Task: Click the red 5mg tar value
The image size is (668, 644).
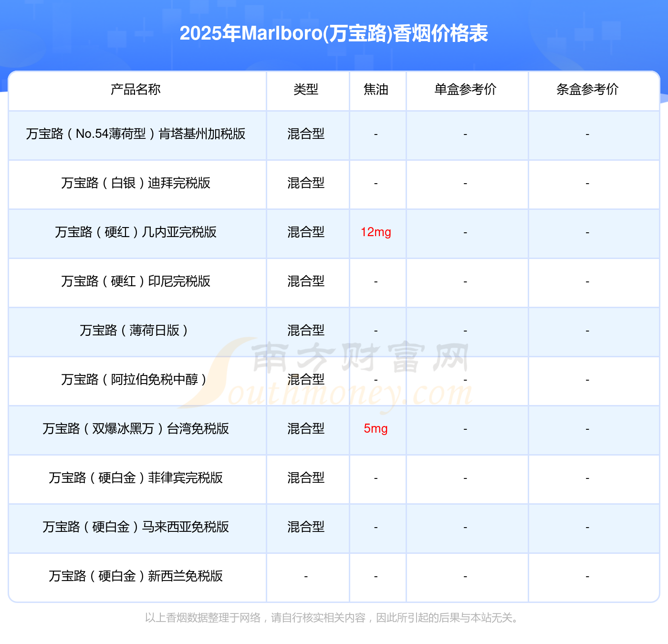Action: (x=376, y=429)
